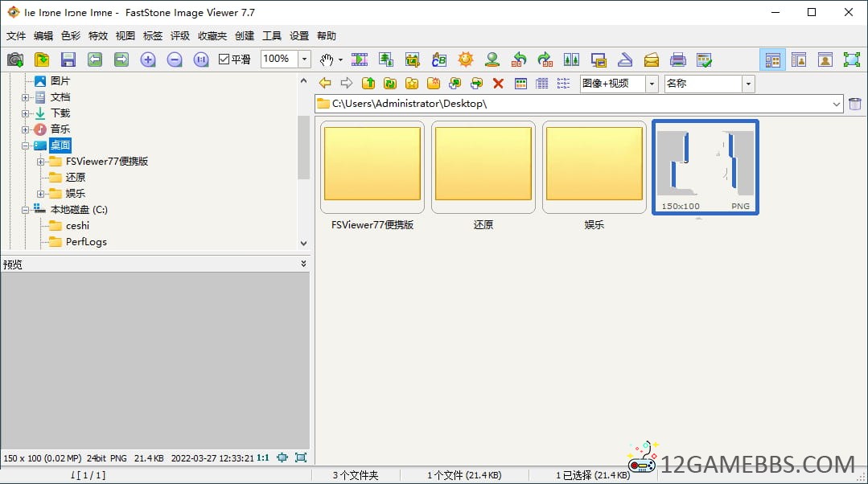Select the ceshi folder in tree
This screenshot has height=484, width=868.
click(77, 226)
